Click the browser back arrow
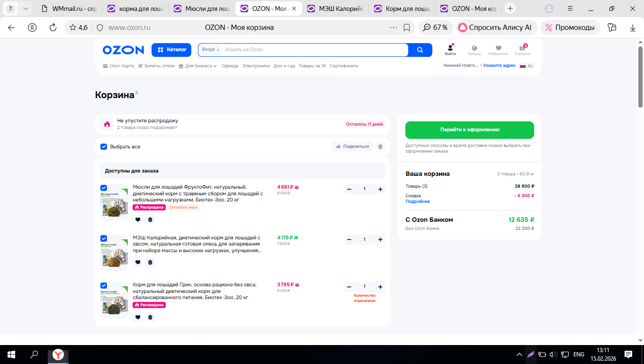Screen dimensions: 644x364 click(x=11, y=27)
